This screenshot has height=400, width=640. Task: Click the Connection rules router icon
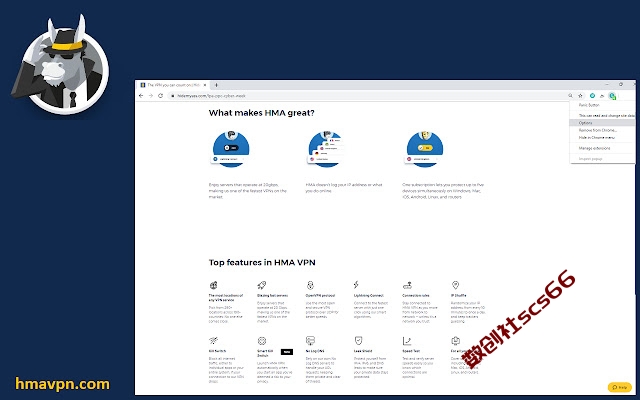click(407, 285)
